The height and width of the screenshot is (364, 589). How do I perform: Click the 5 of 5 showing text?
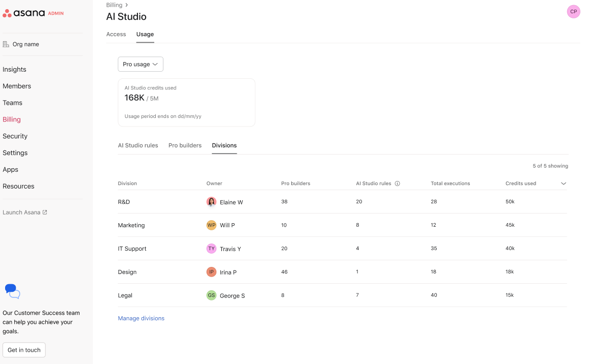[x=550, y=166]
